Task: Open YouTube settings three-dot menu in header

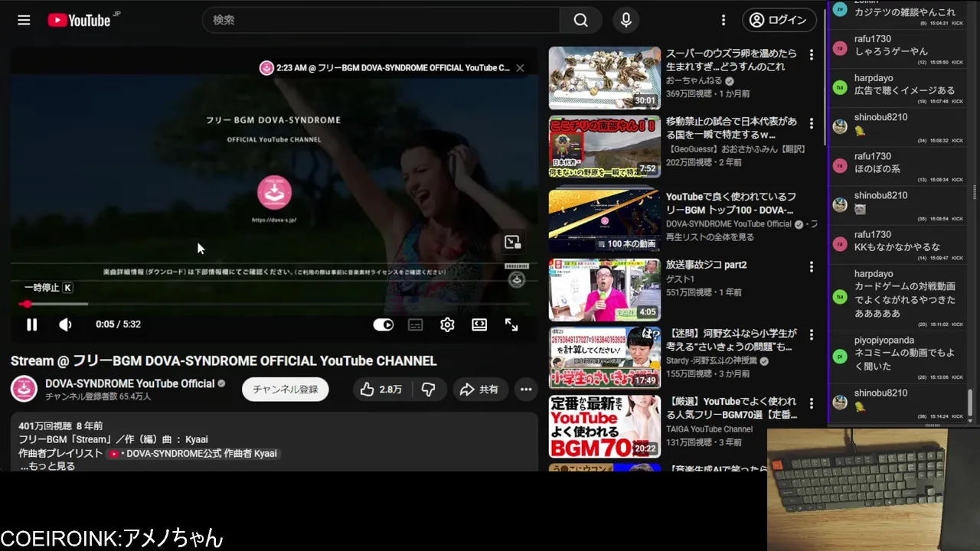Action: [x=724, y=21]
